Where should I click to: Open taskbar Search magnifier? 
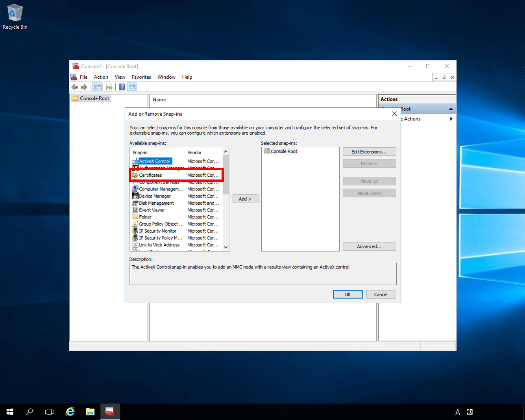pyautogui.click(x=30, y=412)
